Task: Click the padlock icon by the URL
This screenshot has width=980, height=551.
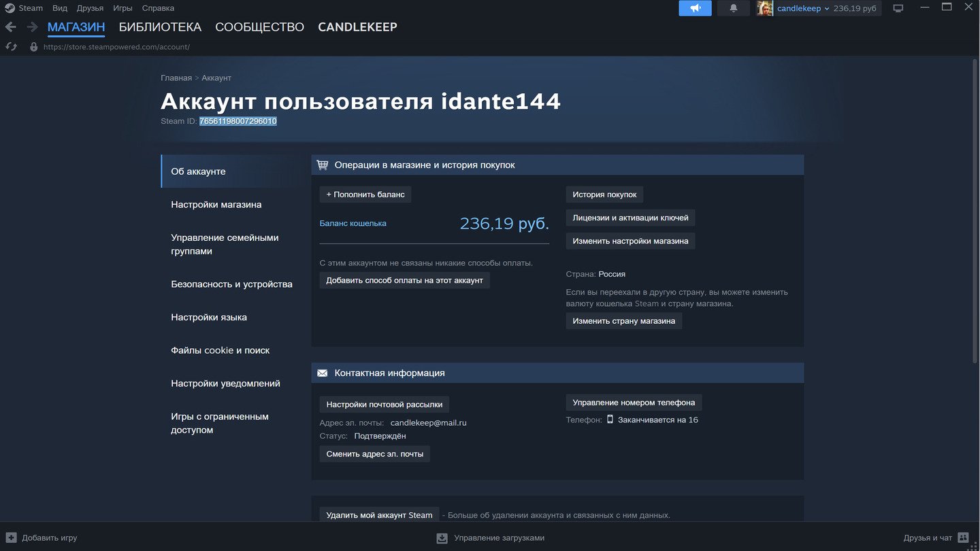Action: click(x=34, y=47)
